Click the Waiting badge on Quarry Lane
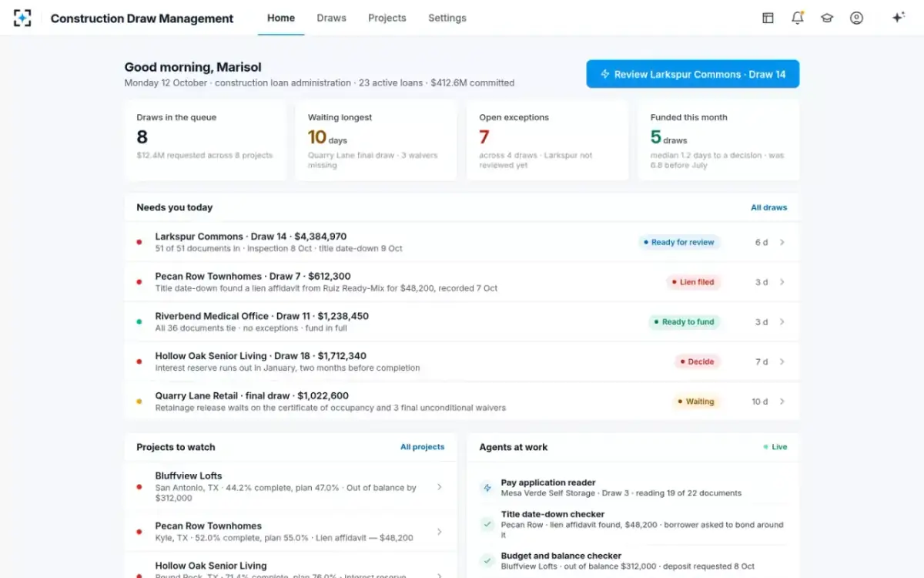Image resolution: width=924 pixels, height=578 pixels. (x=696, y=402)
